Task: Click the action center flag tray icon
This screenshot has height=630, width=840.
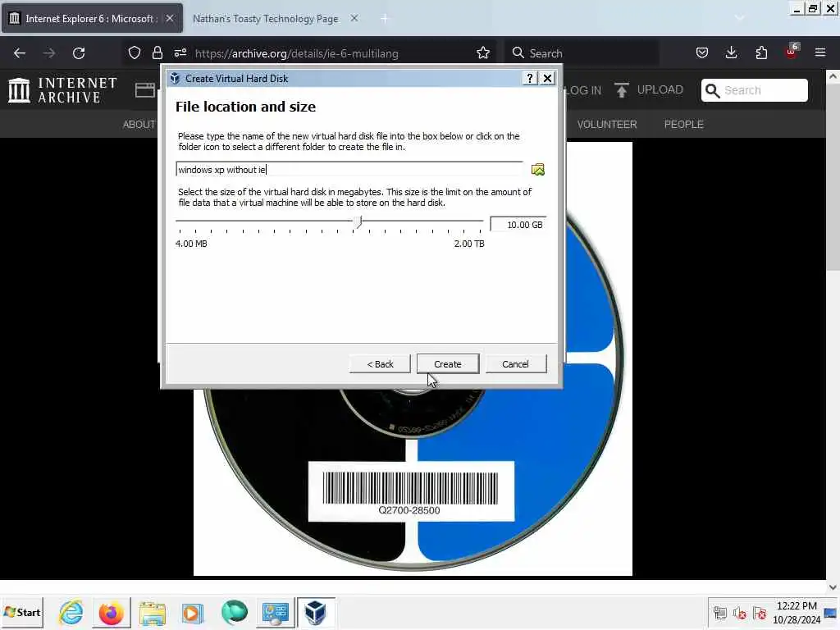Action: [x=759, y=612]
